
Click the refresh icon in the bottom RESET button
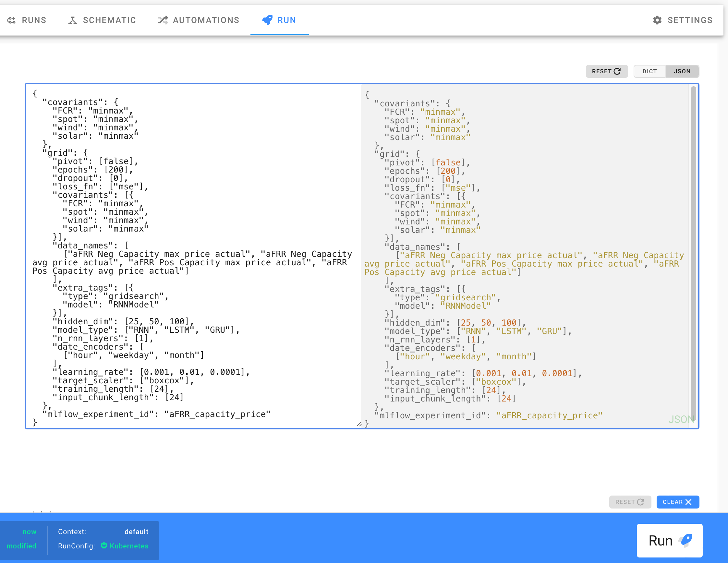tap(640, 502)
